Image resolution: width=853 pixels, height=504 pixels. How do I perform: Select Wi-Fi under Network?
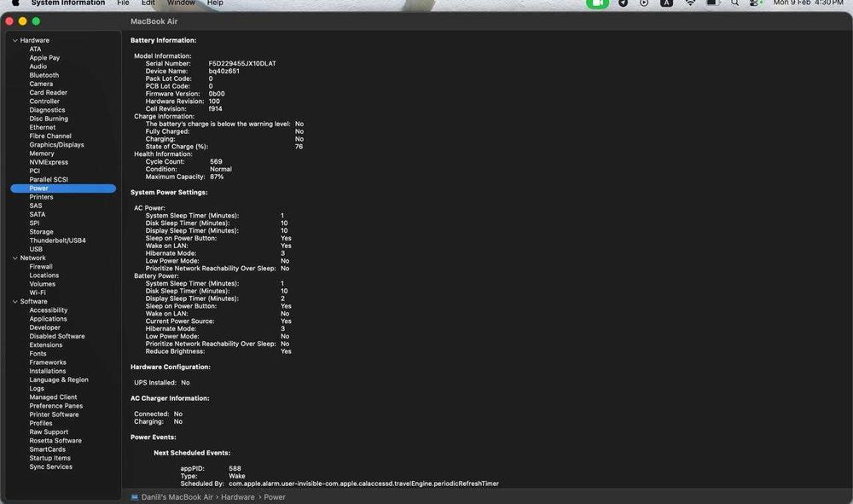click(x=38, y=293)
